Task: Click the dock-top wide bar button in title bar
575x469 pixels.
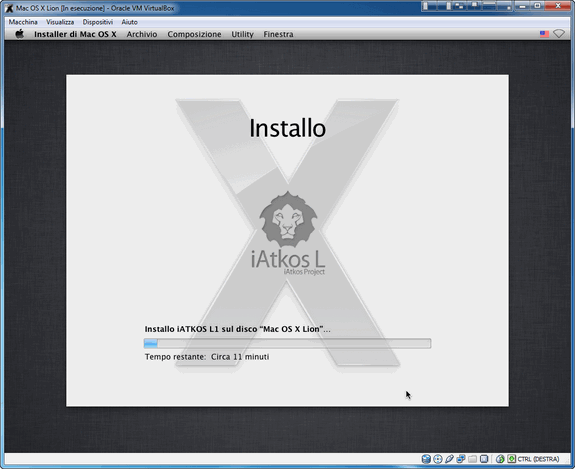Action: coord(489,6)
